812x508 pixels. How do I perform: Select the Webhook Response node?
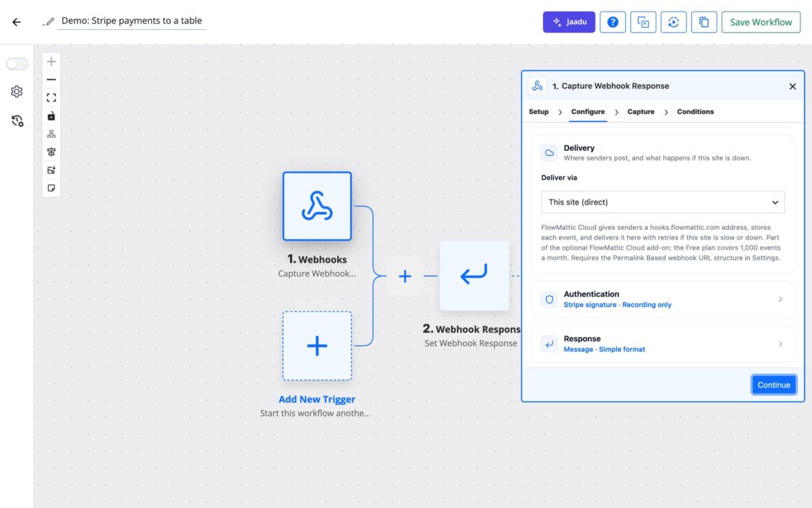tap(474, 276)
